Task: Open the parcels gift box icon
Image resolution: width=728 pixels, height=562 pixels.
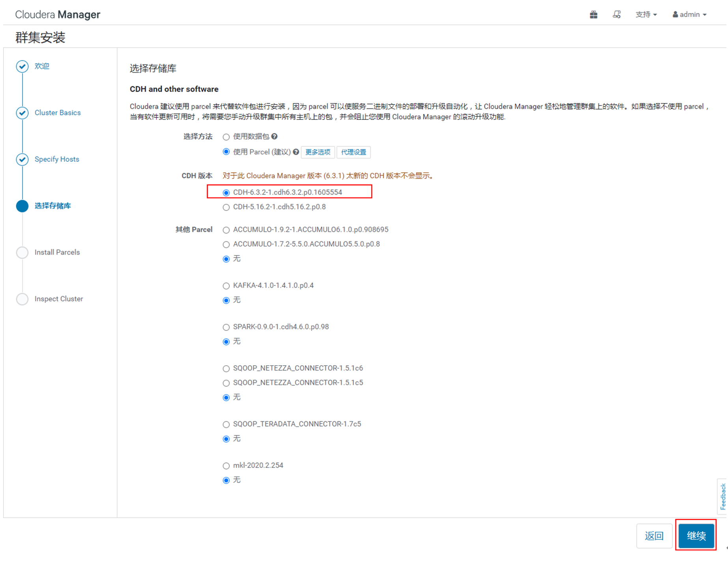Action: [x=594, y=15]
